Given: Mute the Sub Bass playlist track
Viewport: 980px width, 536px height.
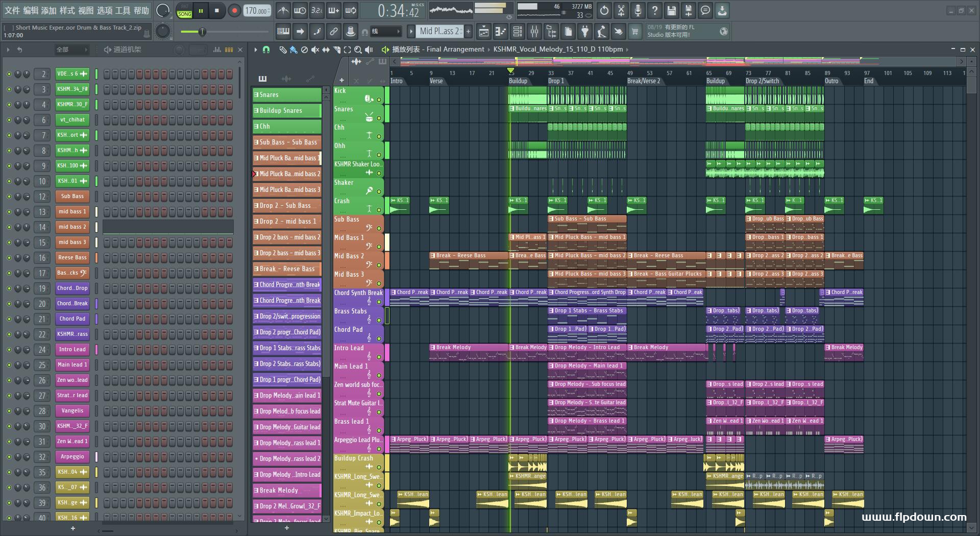Looking at the screenshot, I should click(379, 229).
